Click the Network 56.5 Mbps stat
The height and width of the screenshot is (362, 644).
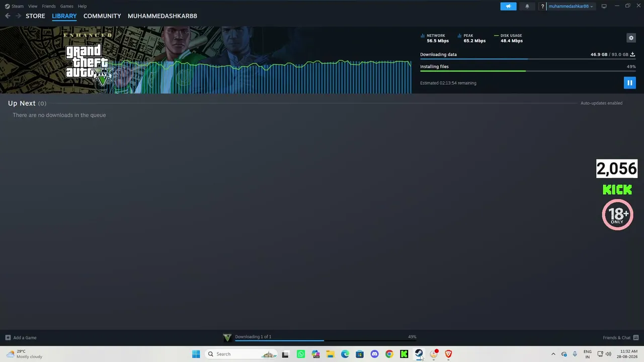coord(435,38)
